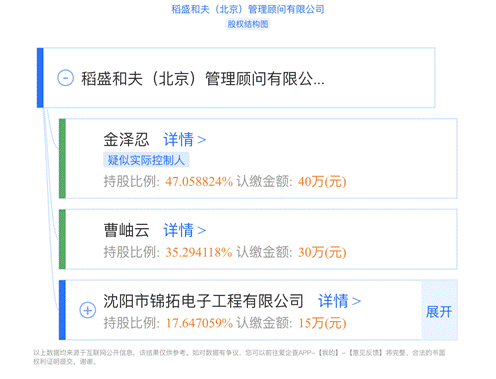This screenshot has height=379, width=496.
Task: Click the 17.647059% shareholding value
Action: (199, 323)
